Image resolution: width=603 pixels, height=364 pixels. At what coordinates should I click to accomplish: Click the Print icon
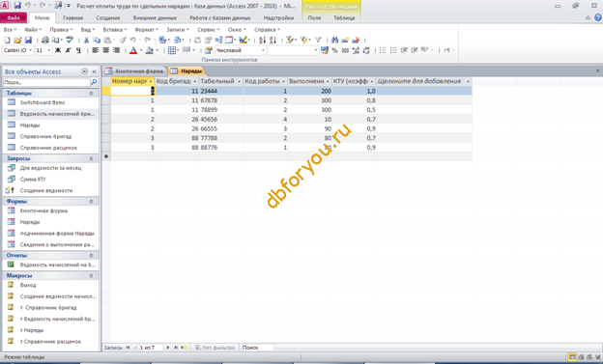(x=45, y=40)
